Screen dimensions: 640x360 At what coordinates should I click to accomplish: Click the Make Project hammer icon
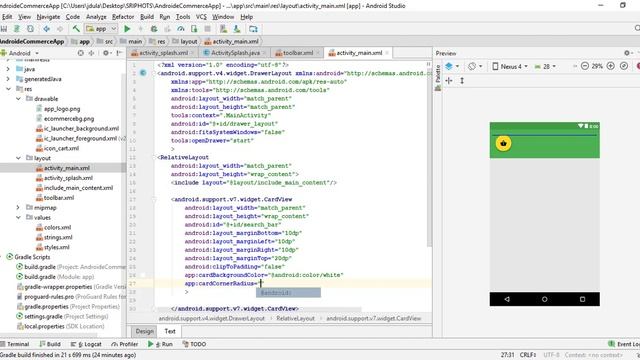pos(76,29)
